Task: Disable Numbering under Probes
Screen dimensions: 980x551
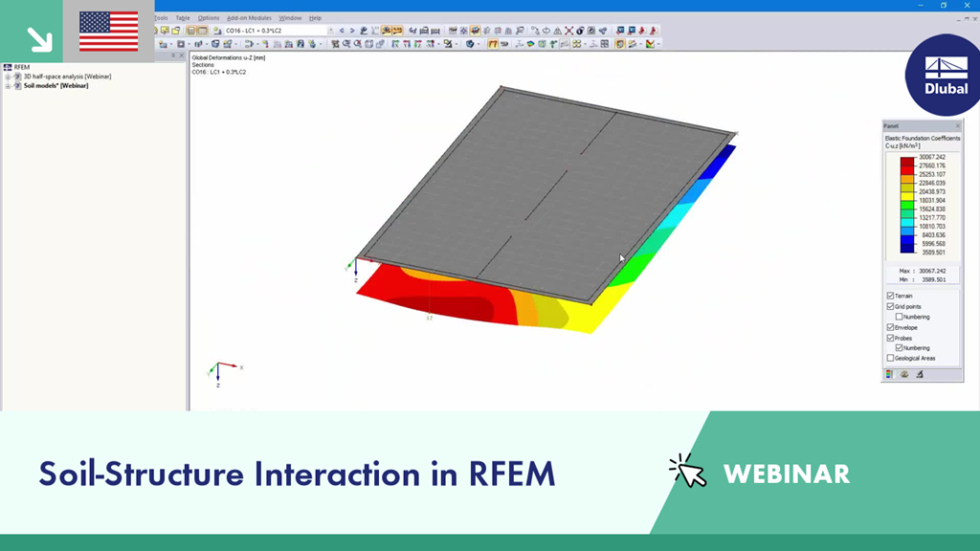Action: pos(899,348)
